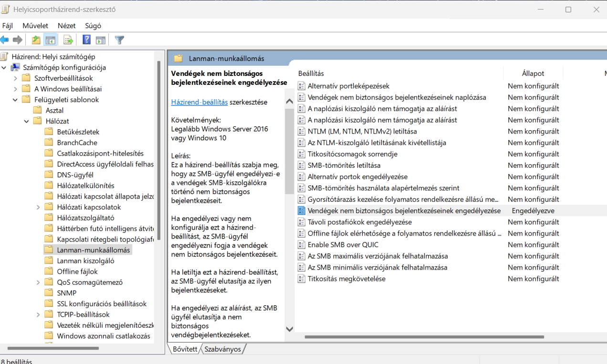Viewport: 607px width, 364px height.
Task: Click the Házirend: Helyi számítógép root icon
Action: pos(4,57)
